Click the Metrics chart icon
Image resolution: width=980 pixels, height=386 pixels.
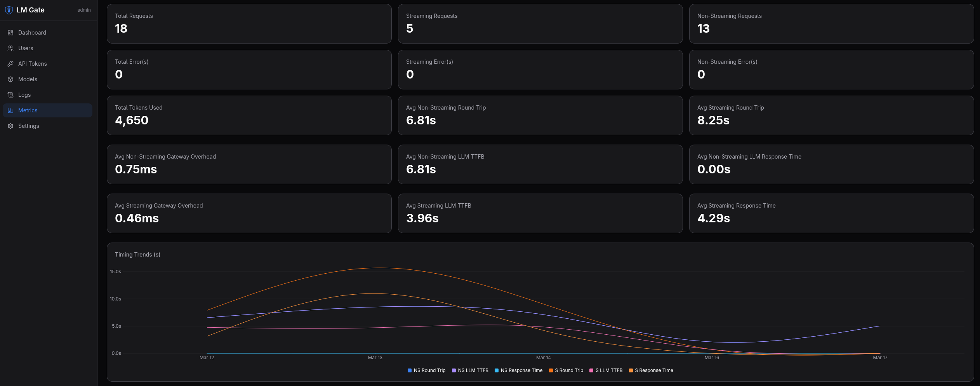[10, 110]
